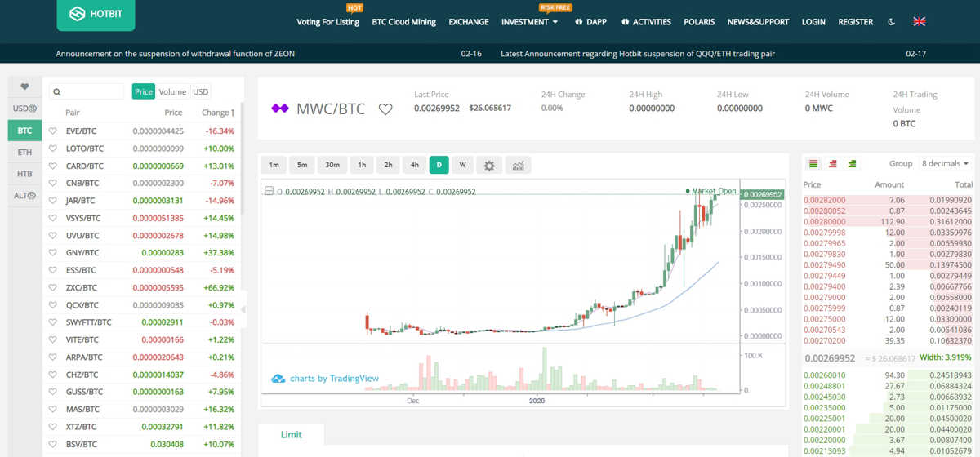Read QQQ/ETH trading pair suspension announcement
This screenshot has height=457, width=980.
click(638, 54)
